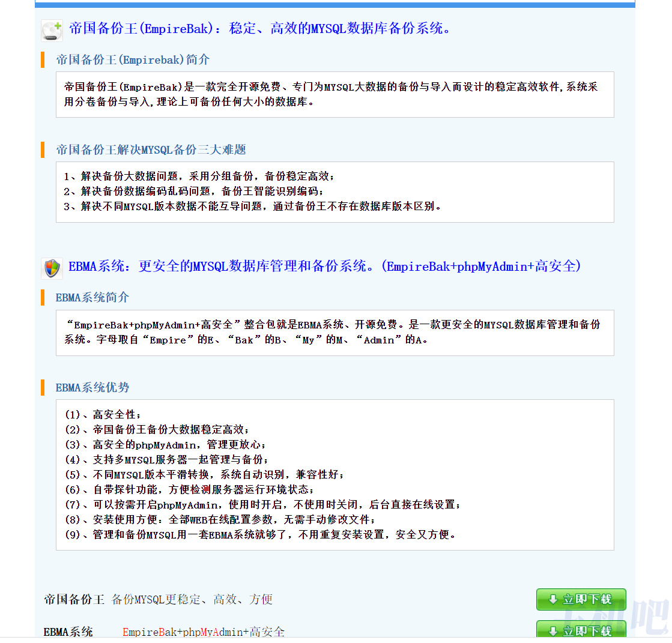Viewport: 672px width, 643px height.
Task: Click advantage (7)、可以按需开启phpMyAdmin
Action: point(263,504)
